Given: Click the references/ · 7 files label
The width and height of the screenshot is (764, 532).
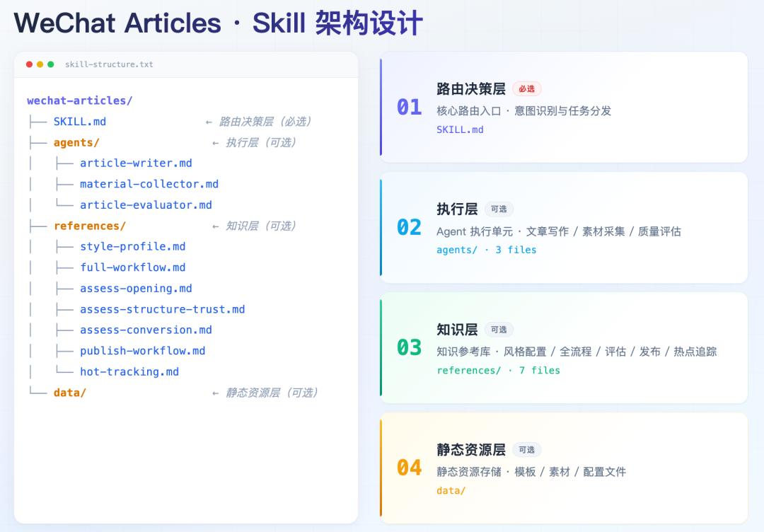Looking at the screenshot, I should tap(498, 370).
